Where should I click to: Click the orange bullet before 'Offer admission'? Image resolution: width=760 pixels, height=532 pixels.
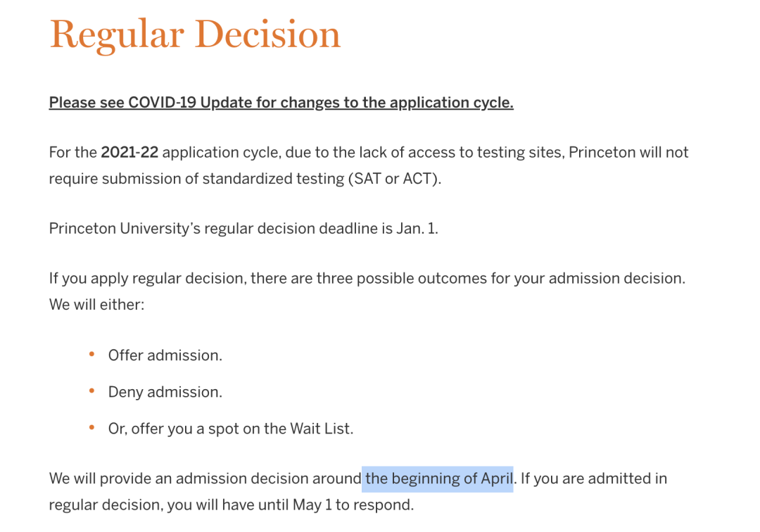91,354
